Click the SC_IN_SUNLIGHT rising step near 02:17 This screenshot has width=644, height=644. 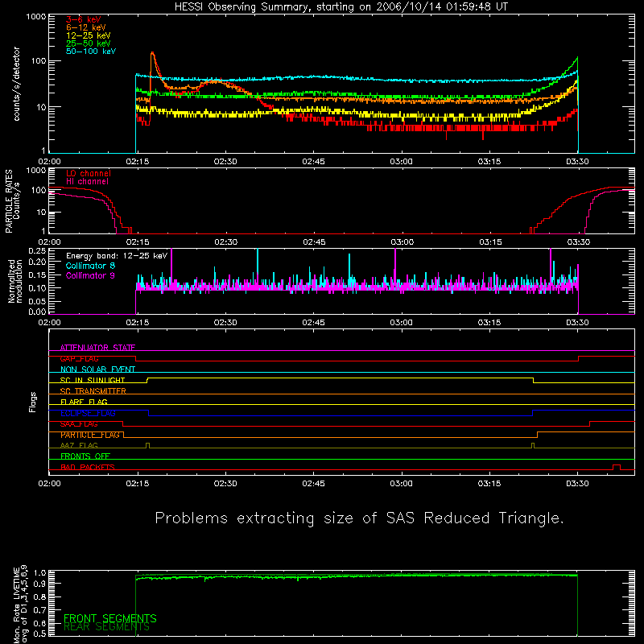click(147, 380)
